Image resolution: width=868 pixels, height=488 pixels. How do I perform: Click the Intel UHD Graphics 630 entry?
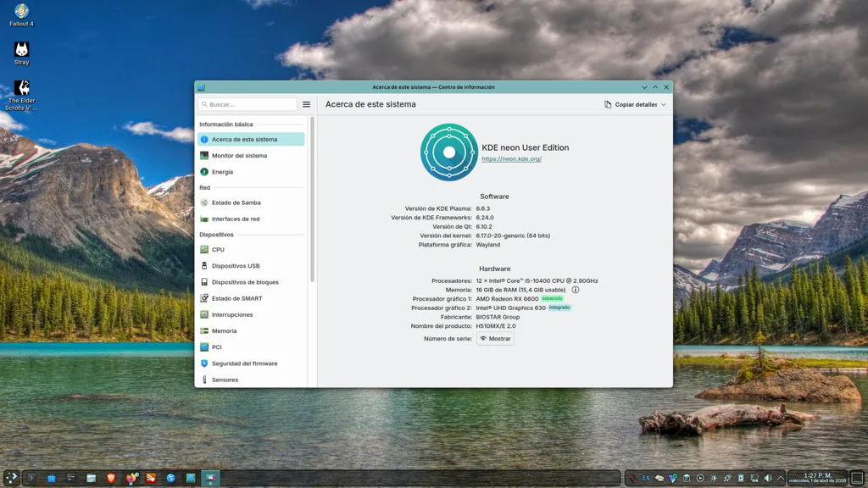[x=510, y=308]
